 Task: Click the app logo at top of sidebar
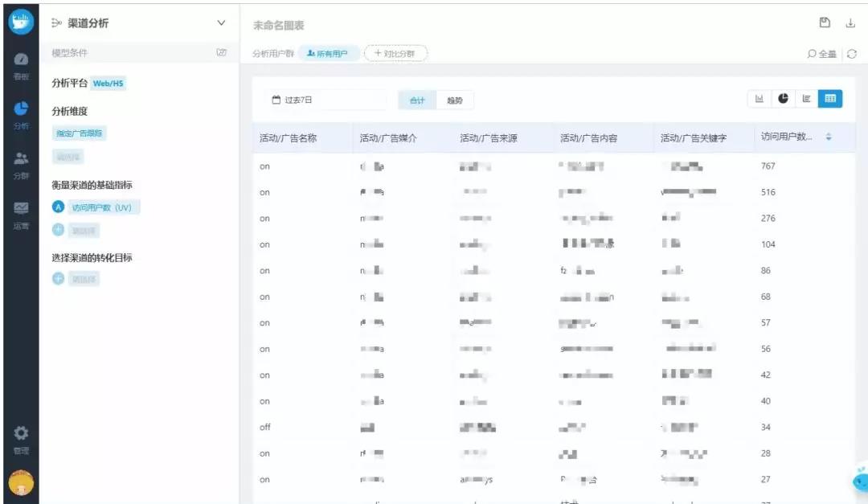click(x=21, y=22)
